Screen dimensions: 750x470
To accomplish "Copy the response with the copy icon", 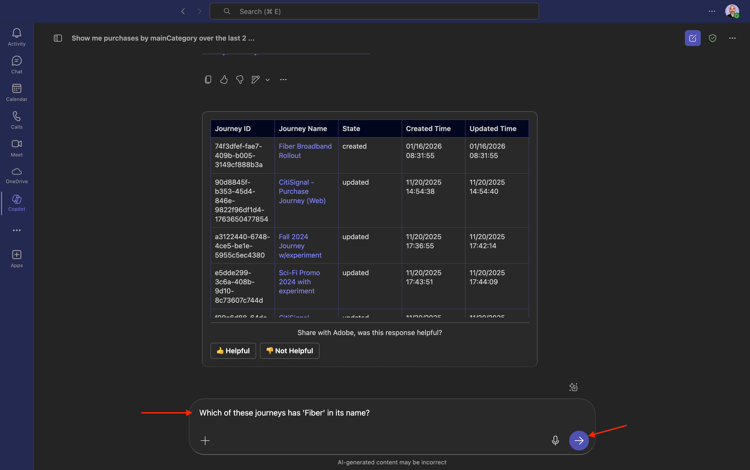I will (208, 80).
